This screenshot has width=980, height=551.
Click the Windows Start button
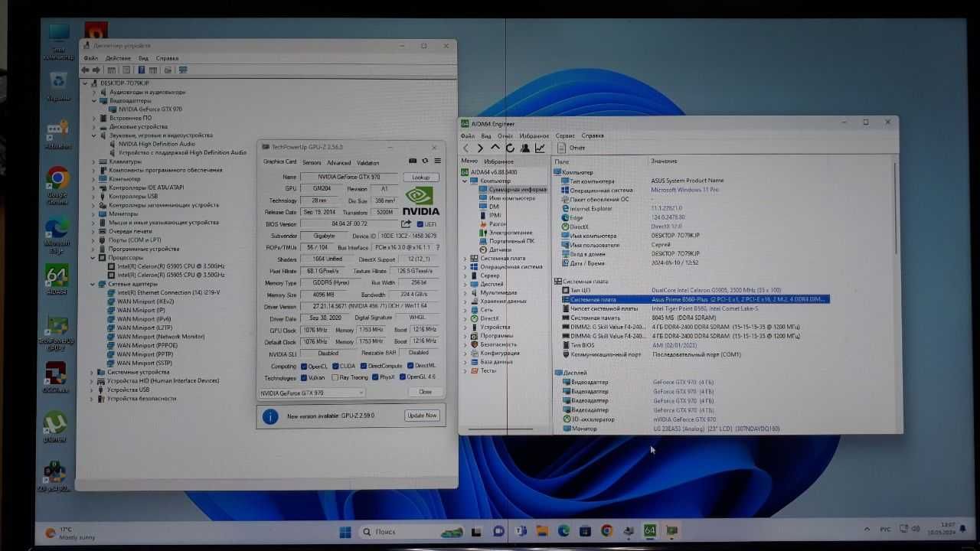[x=345, y=531]
